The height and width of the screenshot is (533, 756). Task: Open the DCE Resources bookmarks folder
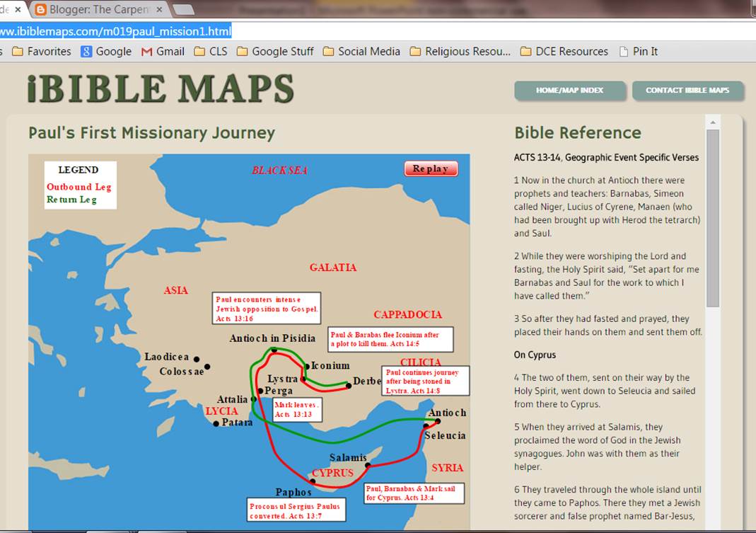point(566,51)
